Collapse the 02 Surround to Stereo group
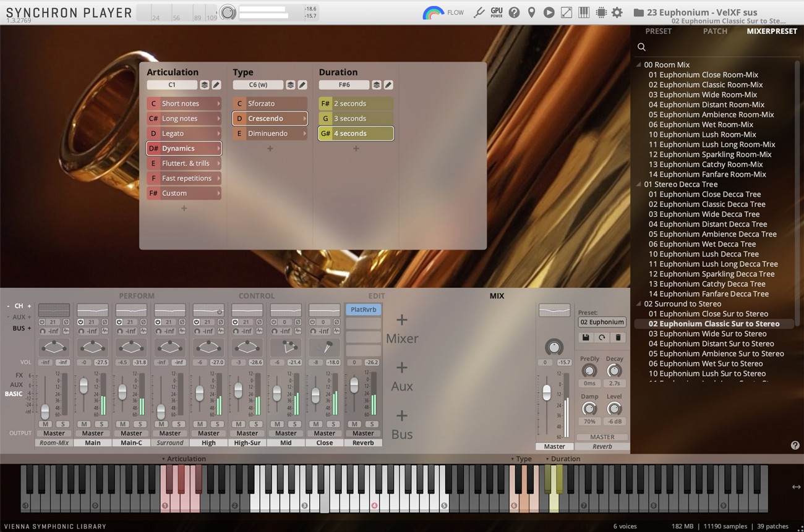The image size is (804, 532). point(638,303)
